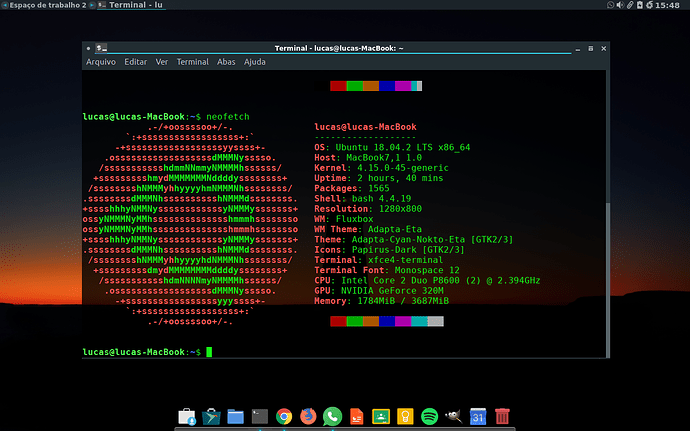The image size is (690, 431).
Task: Click the 'Memory: 1784MiB / 3687MiB' line
Action: coord(382,301)
